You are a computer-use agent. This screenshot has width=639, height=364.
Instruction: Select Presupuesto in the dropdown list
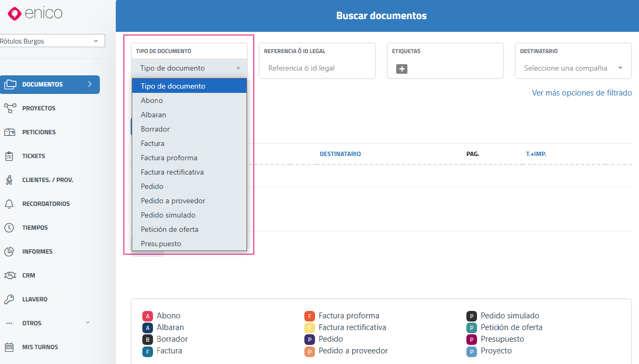tap(161, 244)
